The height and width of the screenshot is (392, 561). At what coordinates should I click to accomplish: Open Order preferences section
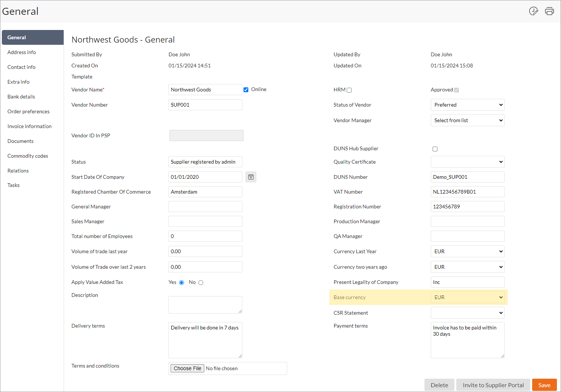pyautogui.click(x=28, y=111)
